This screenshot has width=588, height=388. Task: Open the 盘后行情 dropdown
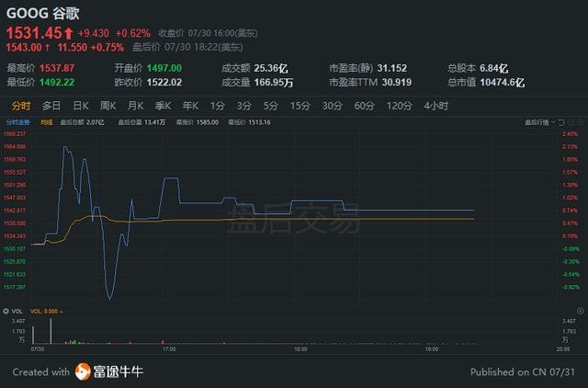click(539, 122)
